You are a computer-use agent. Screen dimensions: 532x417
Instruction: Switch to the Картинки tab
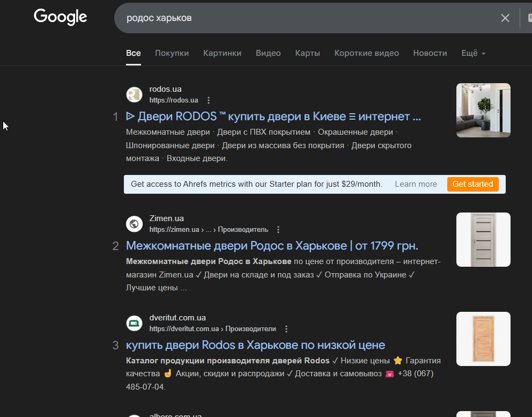(x=222, y=53)
